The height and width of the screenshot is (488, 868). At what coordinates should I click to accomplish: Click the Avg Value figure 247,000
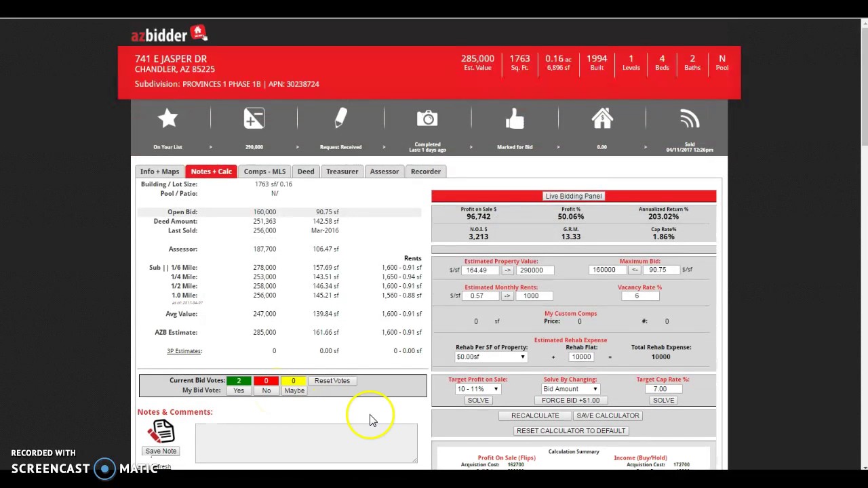click(264, 314)
